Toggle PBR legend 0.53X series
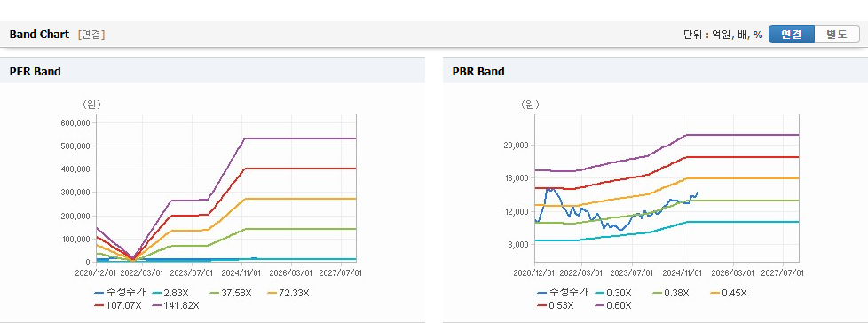868x323 pixels. tap(556, 304)
